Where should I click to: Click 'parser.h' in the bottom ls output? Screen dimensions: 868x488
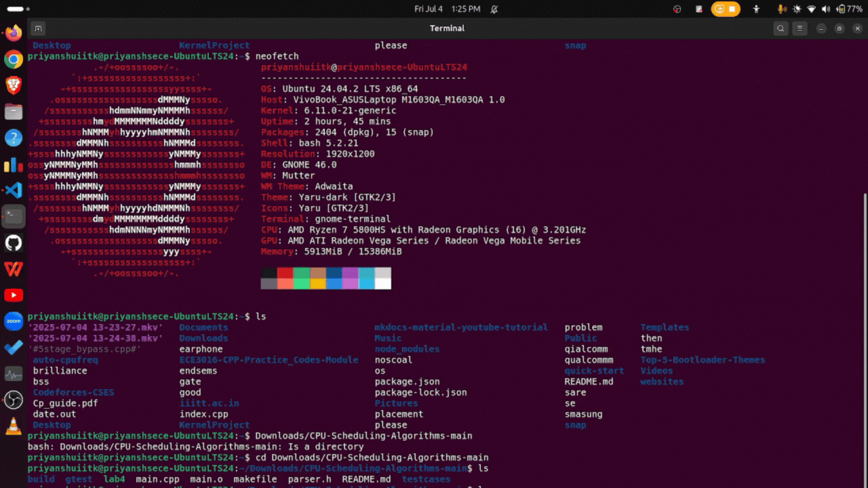click(x=309, y=479)
